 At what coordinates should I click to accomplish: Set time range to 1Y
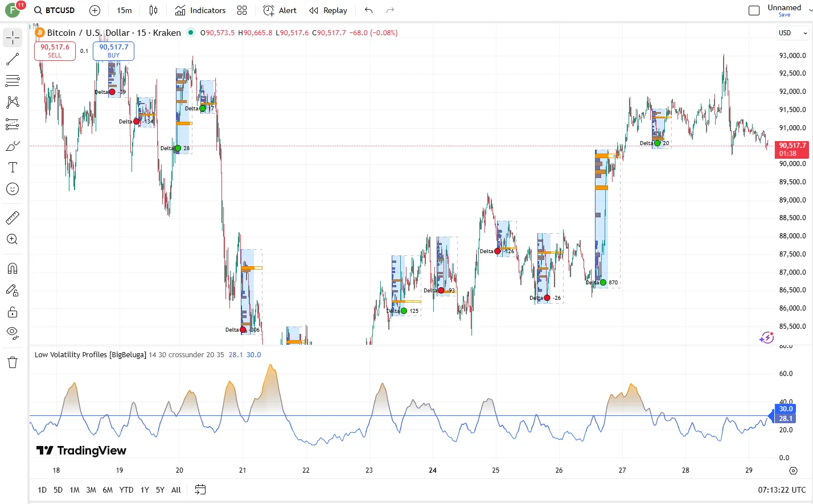[145, 490]
